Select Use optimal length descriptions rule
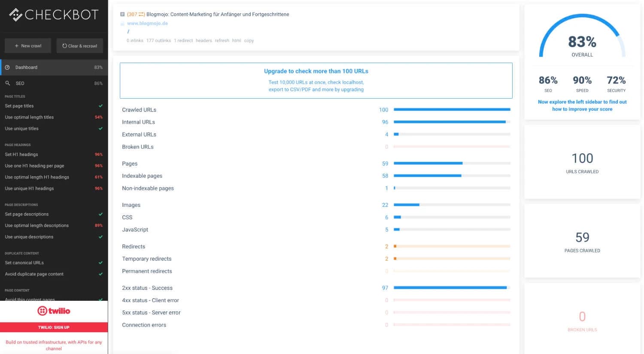 [36, 226]
